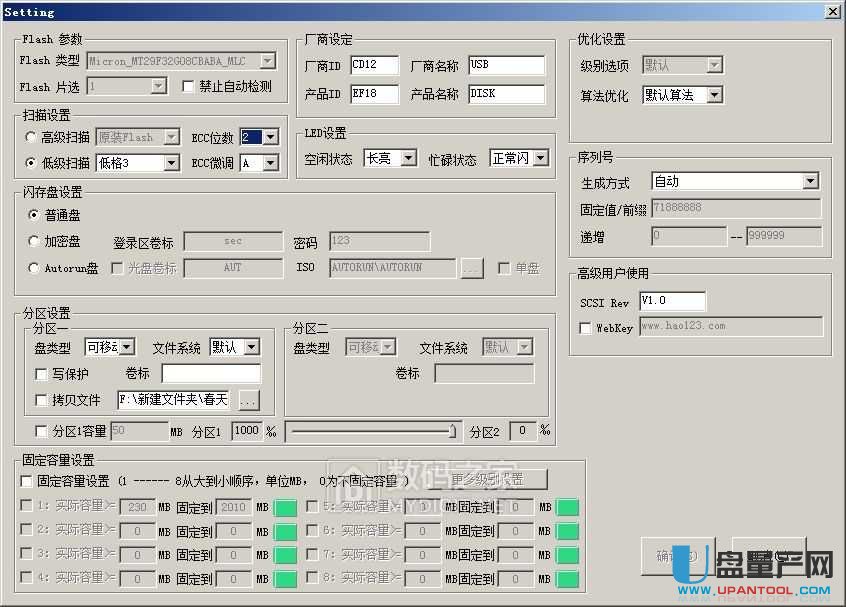Click the 厂商名称 USB input field
The width and height of the screenshot is (846, 607).
pyautogui.click(x=505, y=65)
